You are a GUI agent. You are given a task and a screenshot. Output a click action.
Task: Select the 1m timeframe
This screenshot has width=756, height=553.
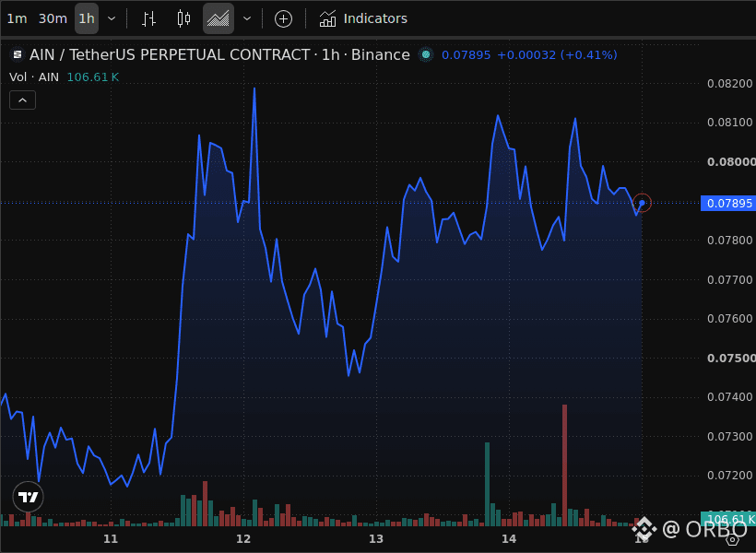tap(17, 18)
